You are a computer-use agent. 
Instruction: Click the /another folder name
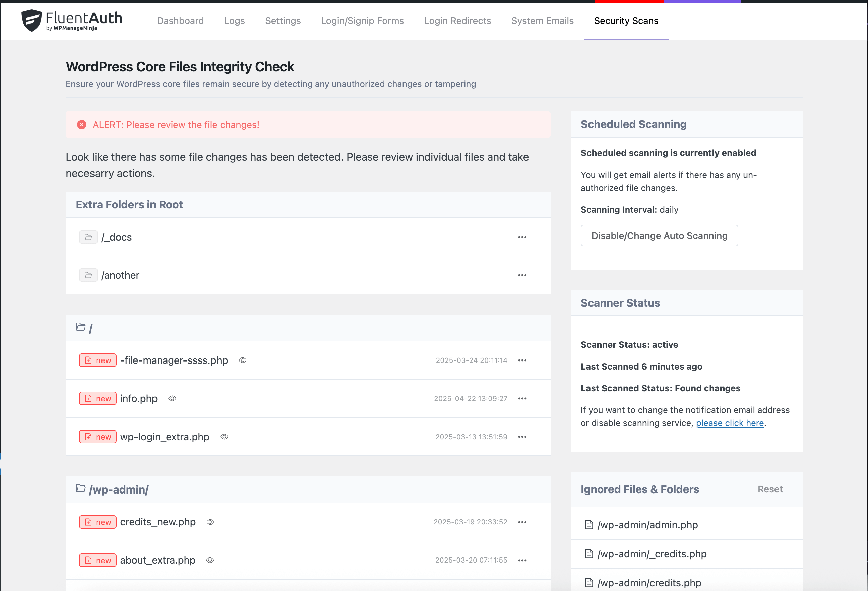coord(120,275)
